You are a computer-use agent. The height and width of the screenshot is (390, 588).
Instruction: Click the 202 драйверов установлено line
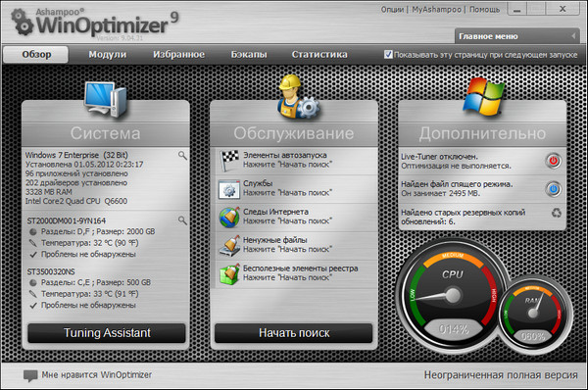pyautogui.click(x=76, y=183)
